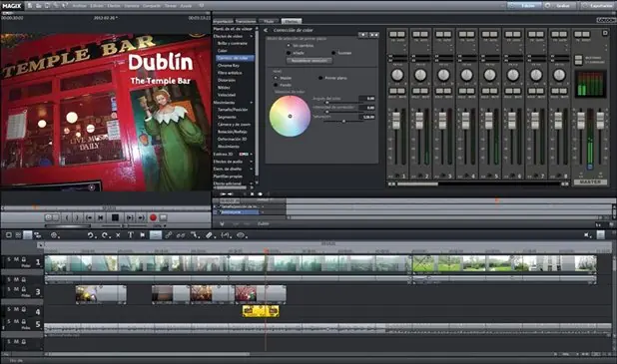Switch to multicam mode icon
617x364 pixels.
click(38, 235)
